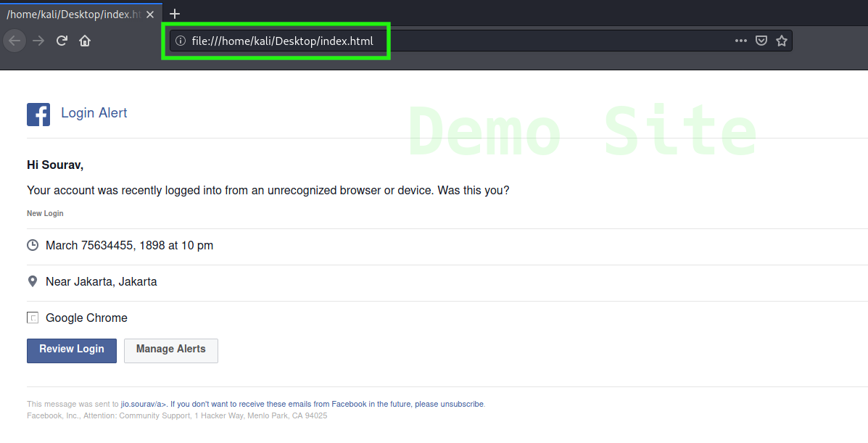Click the Facebook logo icon

[38, 115]
